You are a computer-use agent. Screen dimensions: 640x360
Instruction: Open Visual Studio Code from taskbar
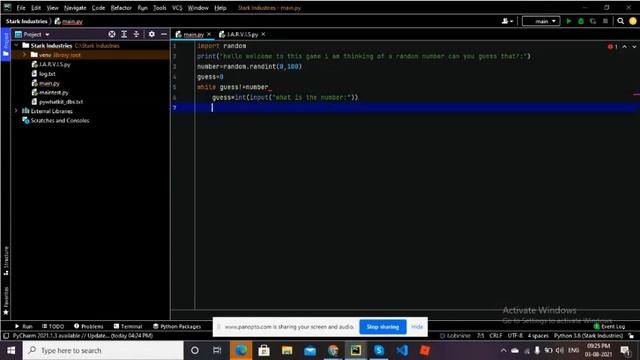402,350
